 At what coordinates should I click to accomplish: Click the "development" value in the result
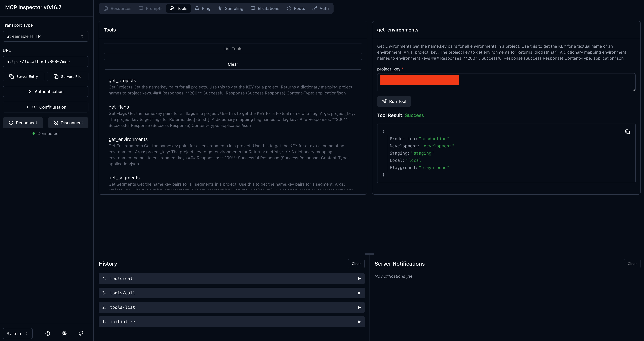pos(437,146)
